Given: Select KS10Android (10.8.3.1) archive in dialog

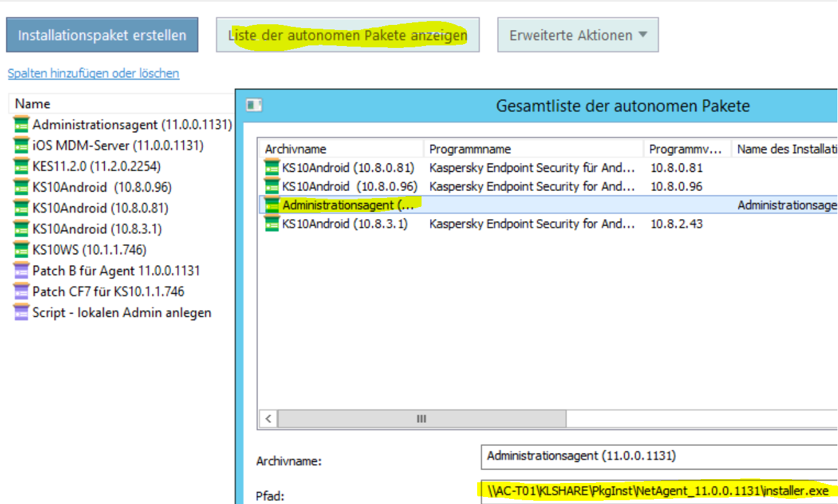Looking at the screenshot, I should click(x=345, y=224).
